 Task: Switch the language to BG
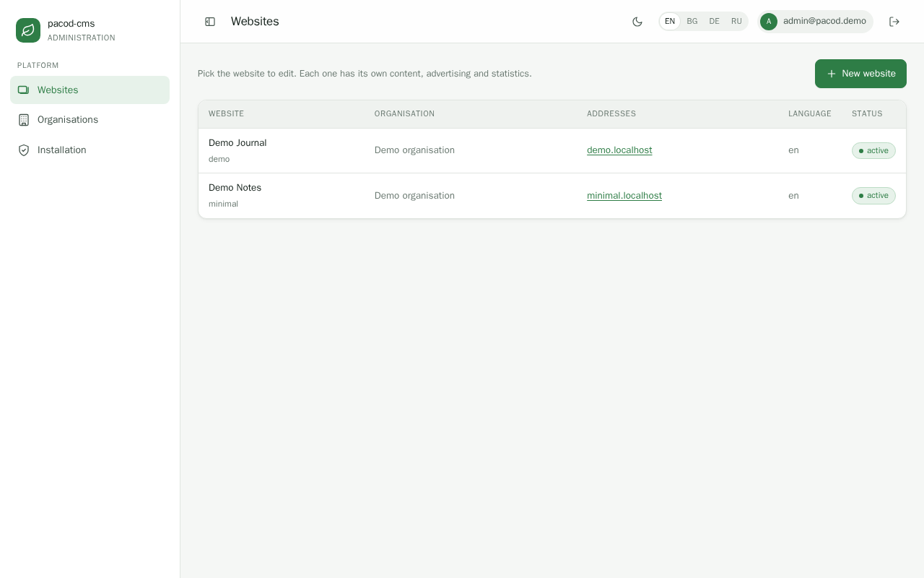[692, 22]
